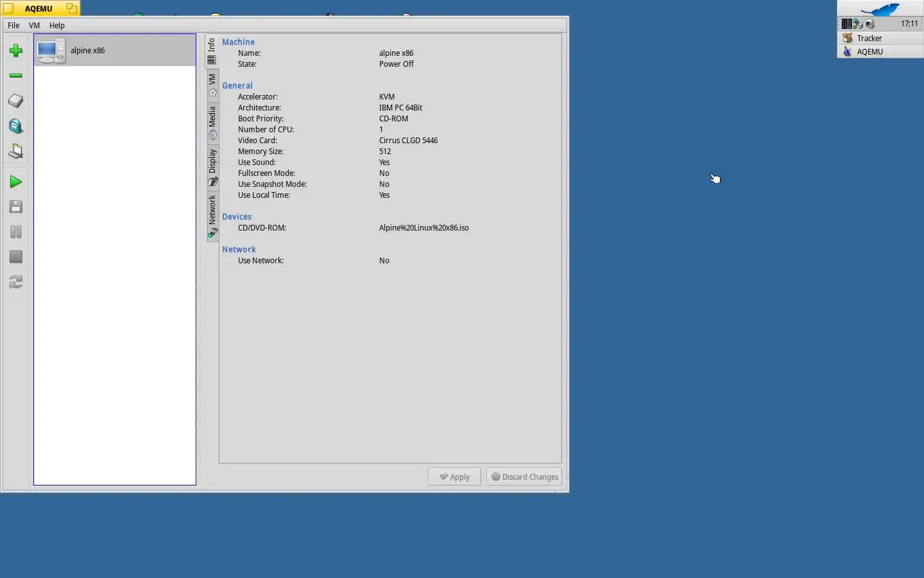Viewport: 924px width, 578px height.
Task: Click the Haiku leaf Deskbar menu
Action: pos(880,9)
